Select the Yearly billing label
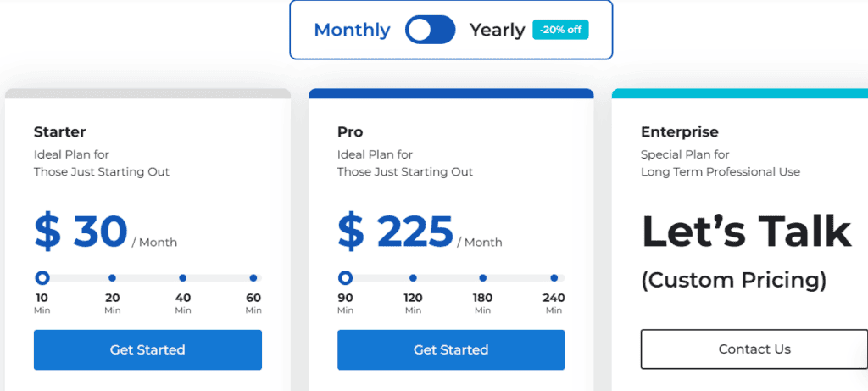Image resolution: width=868 pixels, height=391 pixels. click(x=498, y=30)
